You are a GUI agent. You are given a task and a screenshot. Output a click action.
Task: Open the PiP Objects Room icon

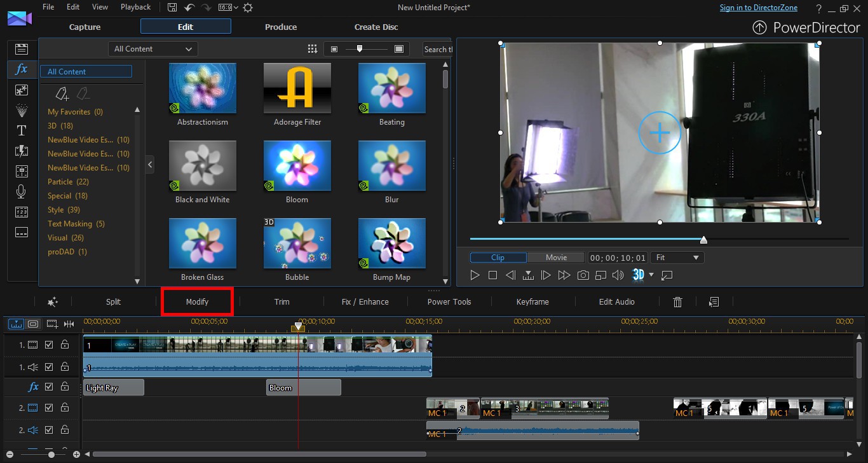(x=22, y=90)
